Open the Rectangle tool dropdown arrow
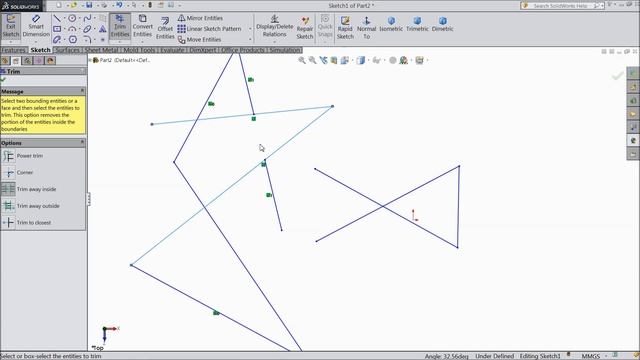 tap(64, 29)
